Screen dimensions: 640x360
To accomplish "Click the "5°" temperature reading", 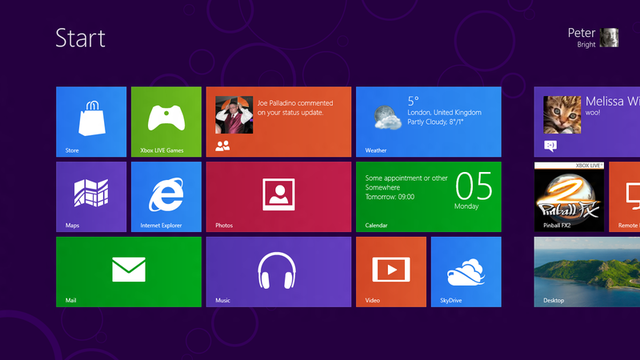I will 413,101.
